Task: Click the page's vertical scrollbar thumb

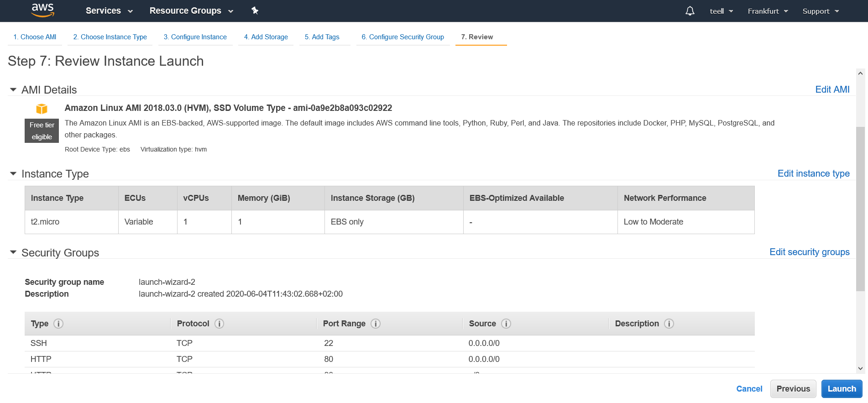Action: coord(860,209)
